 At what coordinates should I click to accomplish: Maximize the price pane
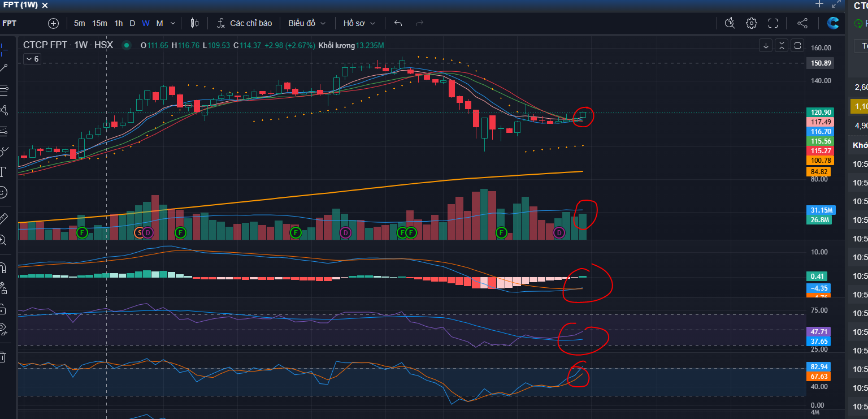pyautogui.click(x=797, y=45)
